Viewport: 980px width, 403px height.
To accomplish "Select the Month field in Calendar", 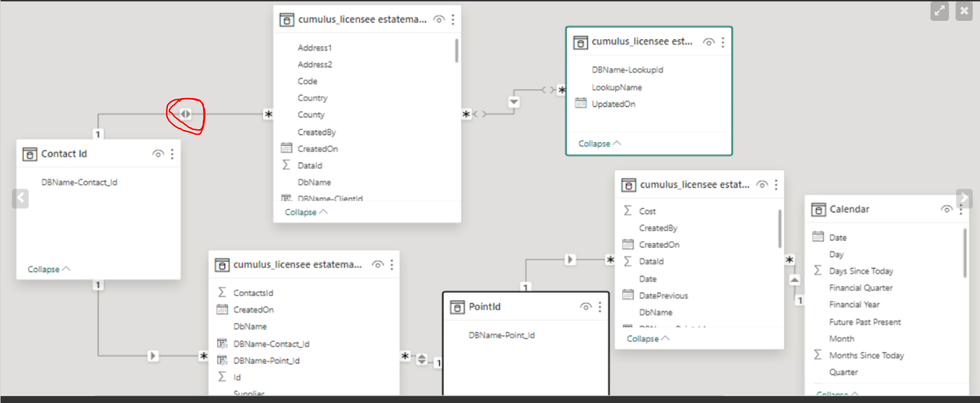I will 842,339.
